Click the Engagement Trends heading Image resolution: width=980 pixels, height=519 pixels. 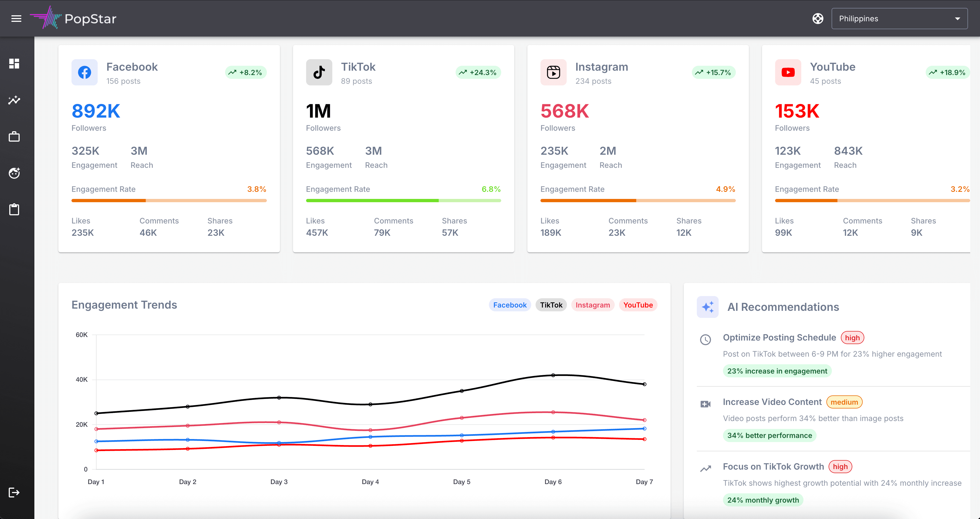(x=124, y=305)
